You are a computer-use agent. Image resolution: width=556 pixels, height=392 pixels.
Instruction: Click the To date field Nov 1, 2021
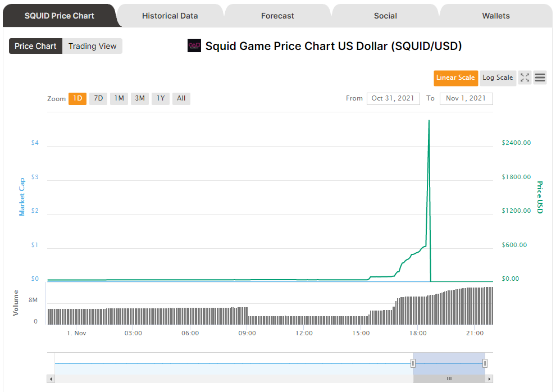(466, 98)
